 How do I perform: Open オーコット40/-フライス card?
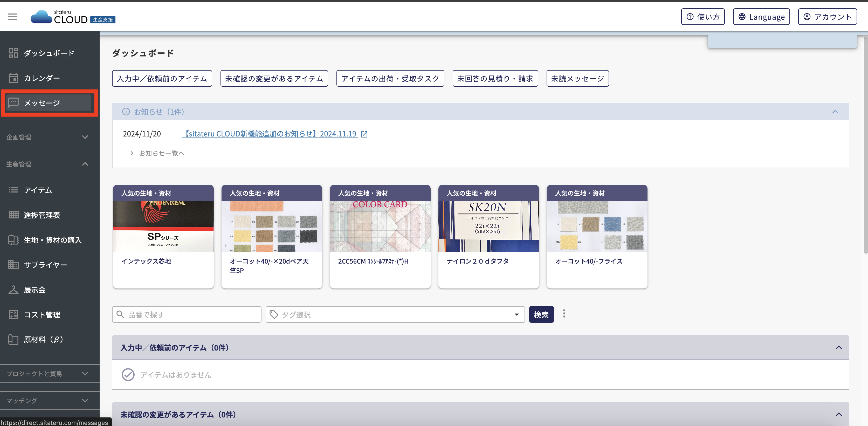(x=597, y=236)
